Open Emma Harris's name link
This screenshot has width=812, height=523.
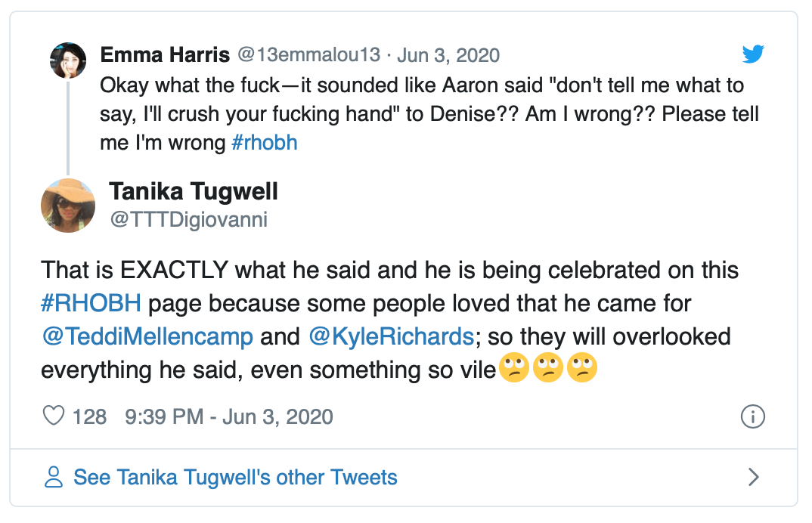[x=166, y=55]
